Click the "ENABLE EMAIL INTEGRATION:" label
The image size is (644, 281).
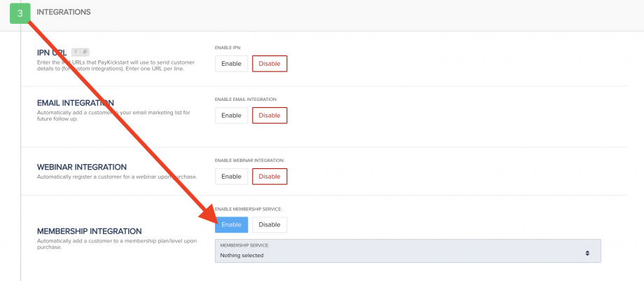point(246,100)
